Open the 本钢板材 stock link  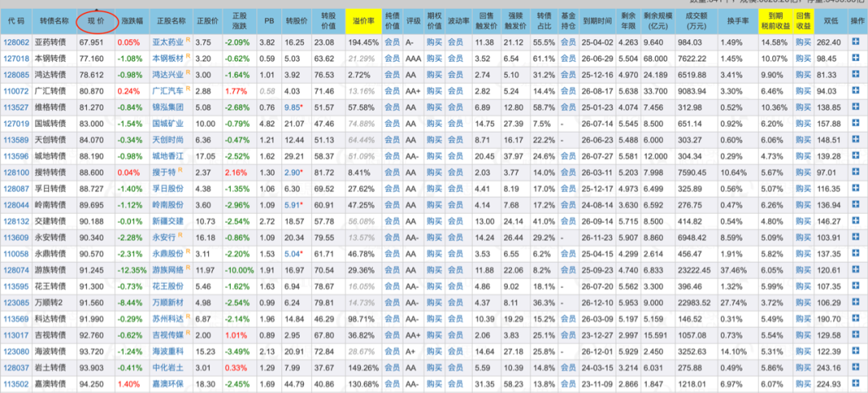168,59
